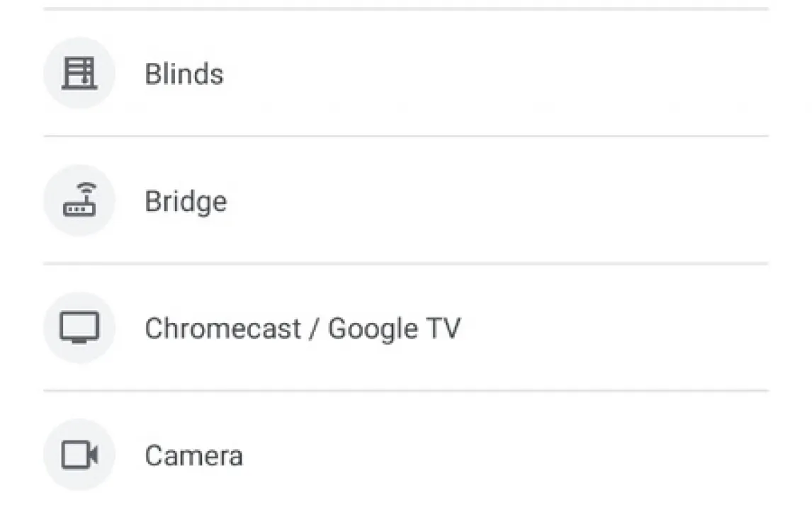Image resolution: width=812 pixels, height=507 pixels.
Task: Open the Blinds device type row
Action: tap(406, 73)
